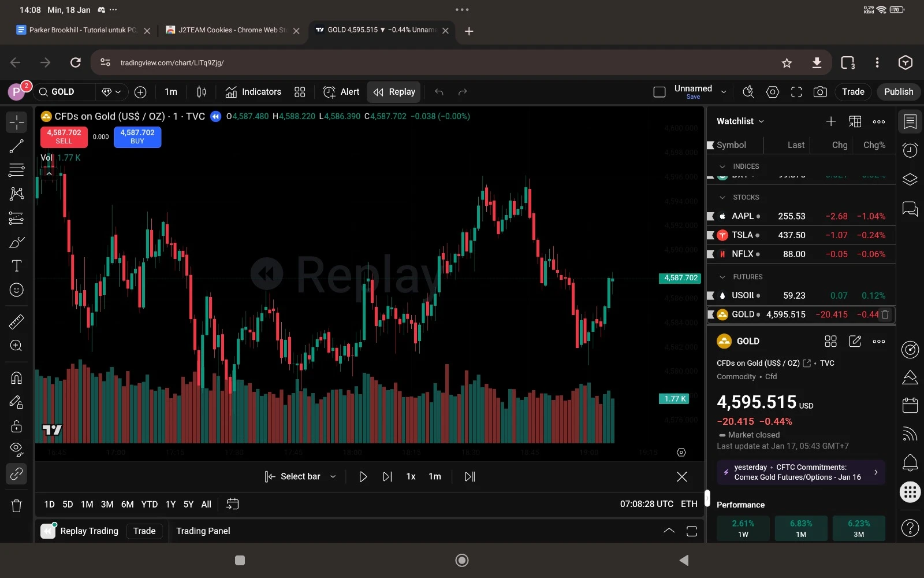Step forward one bar in replay
Screen dimensions: 924x578
pyautogui.click(x=388, y=477)
